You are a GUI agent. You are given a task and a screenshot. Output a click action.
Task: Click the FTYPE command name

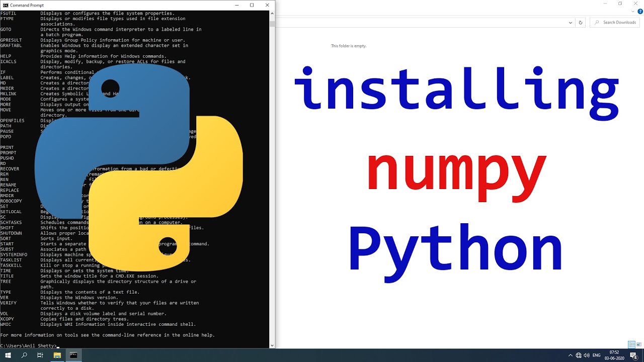point(7,19)
